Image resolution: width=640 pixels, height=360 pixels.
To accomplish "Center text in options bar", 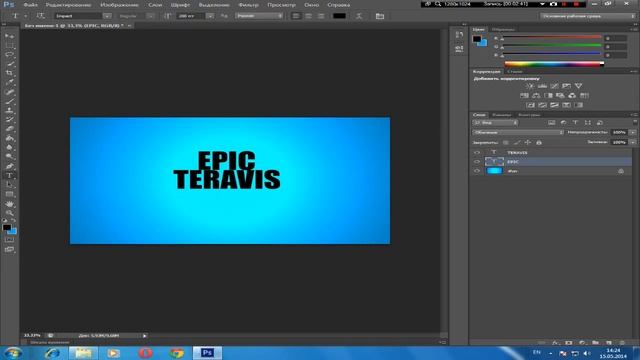I will point(309,16).
